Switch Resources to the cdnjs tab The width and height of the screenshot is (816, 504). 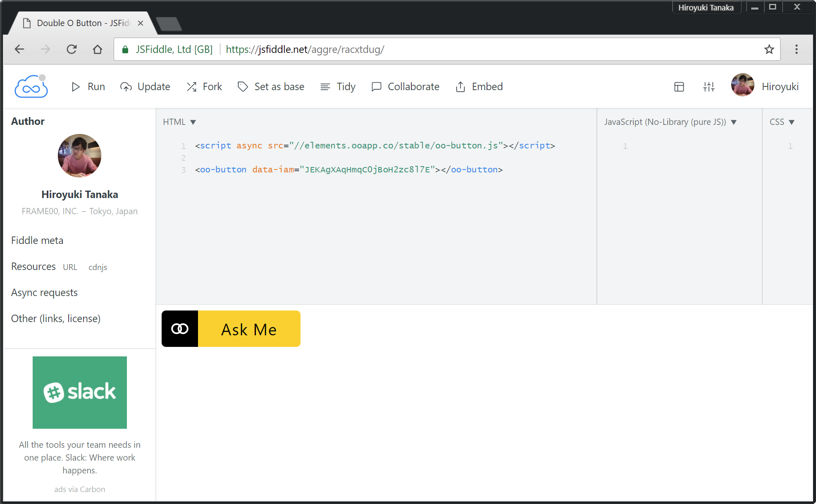tap(98, 267)
